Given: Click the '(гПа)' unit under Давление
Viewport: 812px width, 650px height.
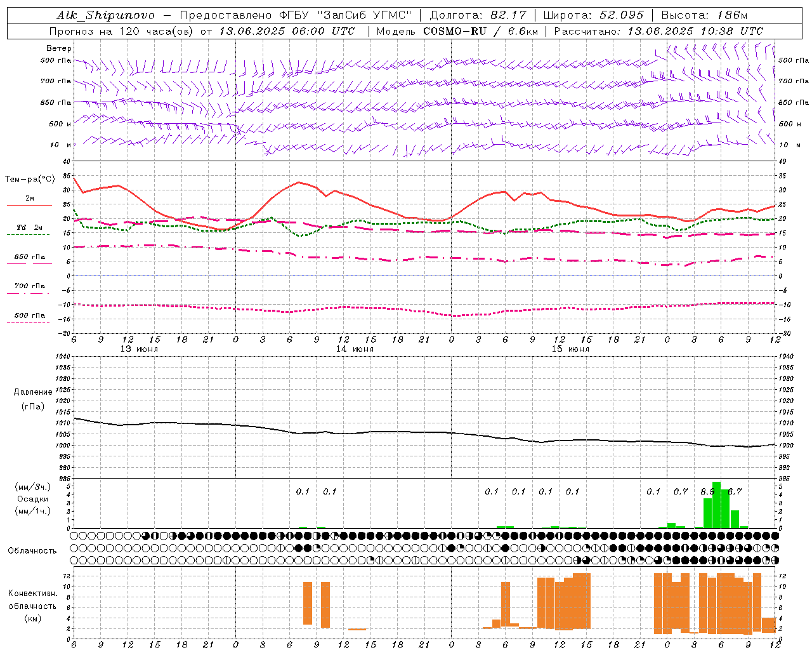Looking at the screenshot, I should point(33,407).
